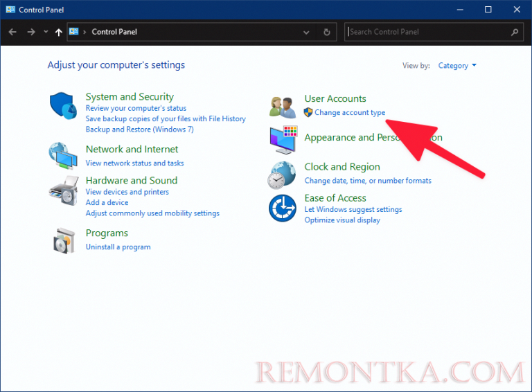Click the Programs disc icon
This screenshot has height=392, width=532.
(x=64, y=241)
